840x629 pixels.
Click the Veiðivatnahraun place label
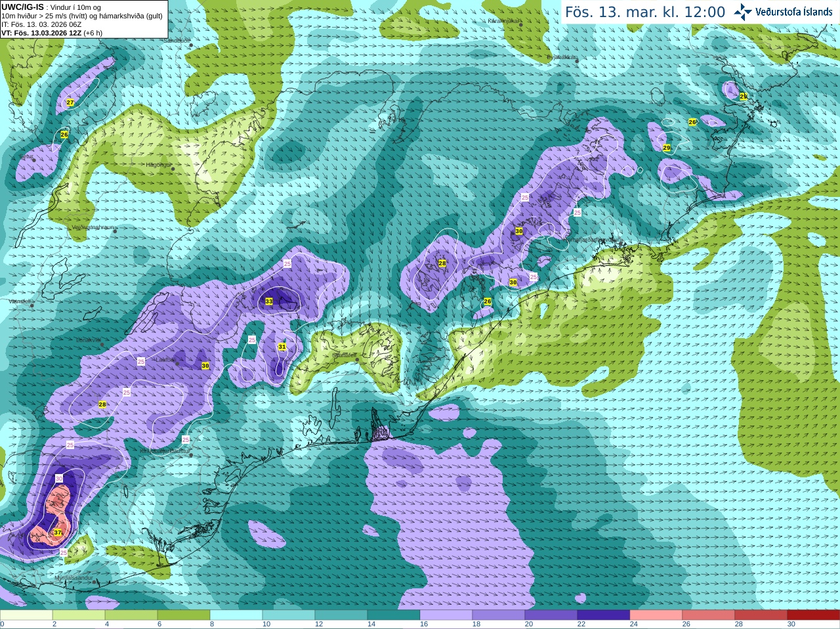click(93, 227)
